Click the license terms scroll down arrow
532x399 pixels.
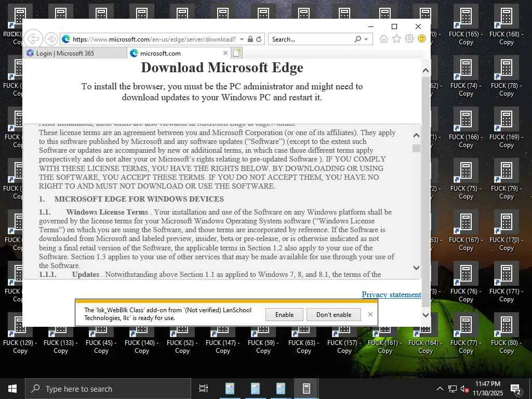[416, 268]
